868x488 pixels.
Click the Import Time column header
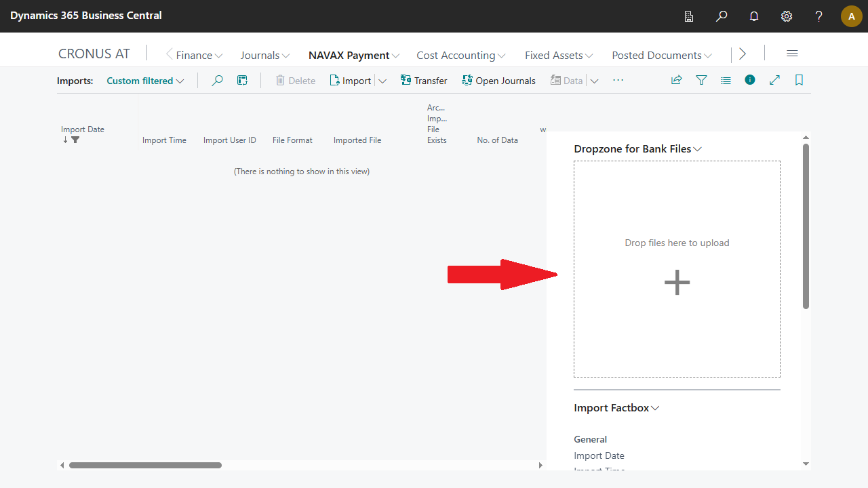(x=164, y=140)
